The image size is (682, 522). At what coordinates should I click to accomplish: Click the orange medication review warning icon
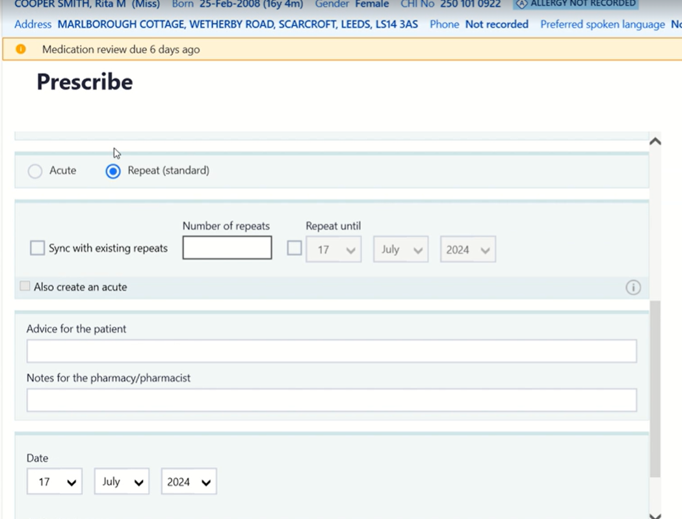(x=20, y=49)
